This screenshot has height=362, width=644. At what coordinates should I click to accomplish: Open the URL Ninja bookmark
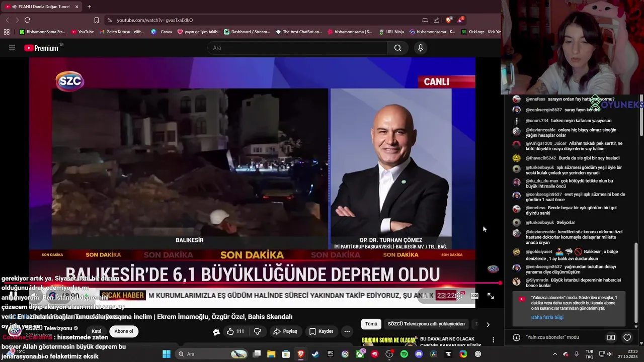(390, 32)
